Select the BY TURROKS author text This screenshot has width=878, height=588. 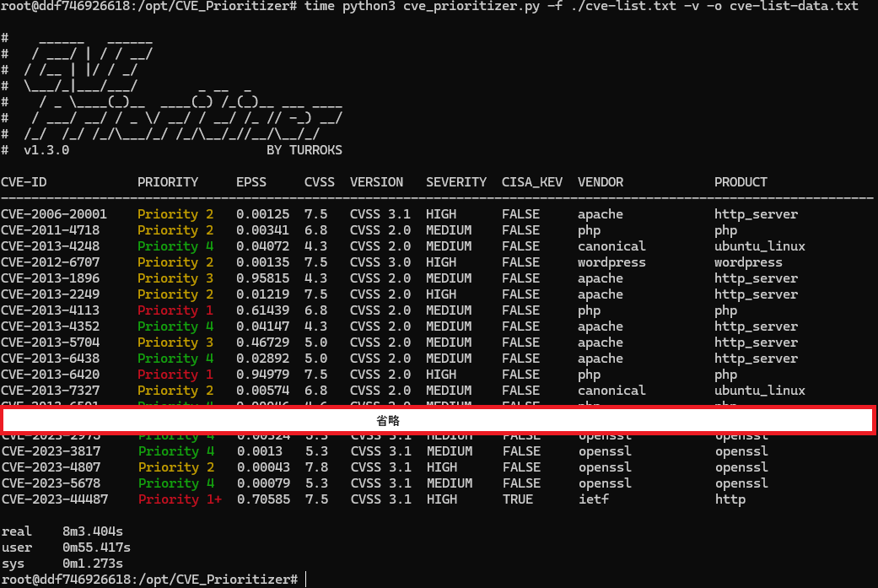coord(304,150)
